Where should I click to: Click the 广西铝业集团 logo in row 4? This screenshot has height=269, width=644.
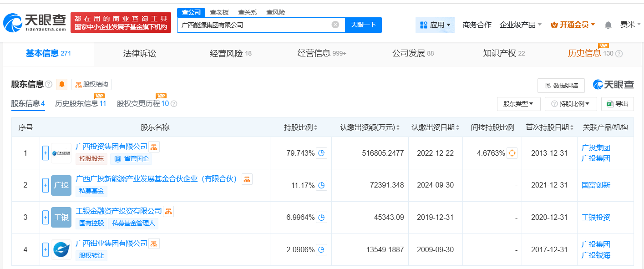tap(61, 250)
